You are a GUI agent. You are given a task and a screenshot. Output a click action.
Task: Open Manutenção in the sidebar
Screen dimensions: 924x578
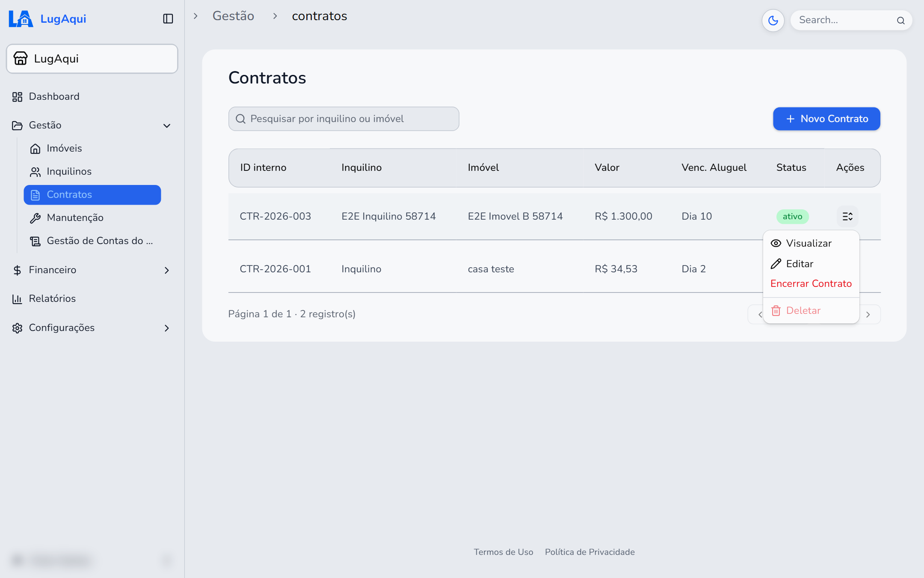[92, 217]
